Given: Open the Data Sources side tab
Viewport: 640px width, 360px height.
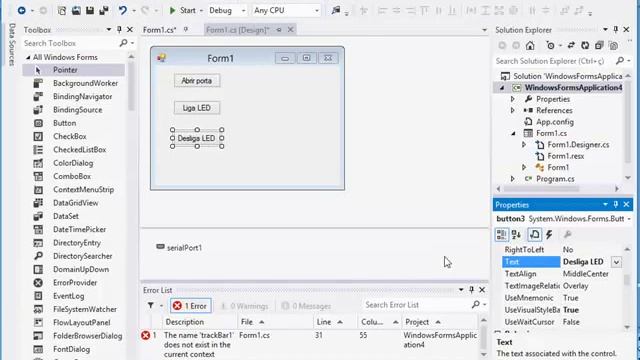Looking at the screenshot, I should [11, 44].
